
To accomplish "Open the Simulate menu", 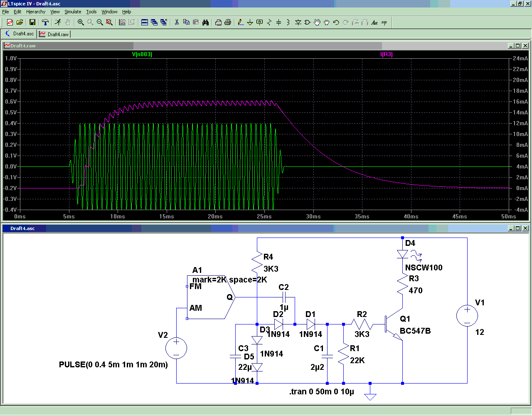I will pyautogui.click(x=73, y=12).
